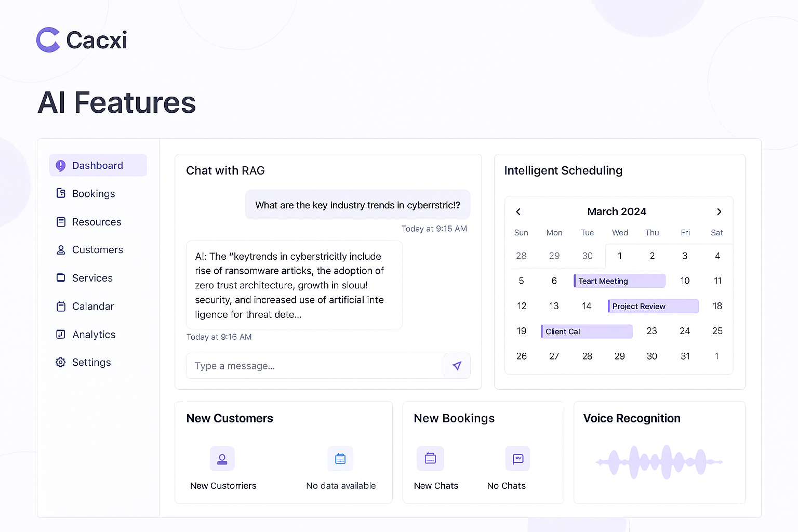The height and width of the screenshot is (532, 798).
Task: Open the Customers menu item
Action: coord(98,250)
